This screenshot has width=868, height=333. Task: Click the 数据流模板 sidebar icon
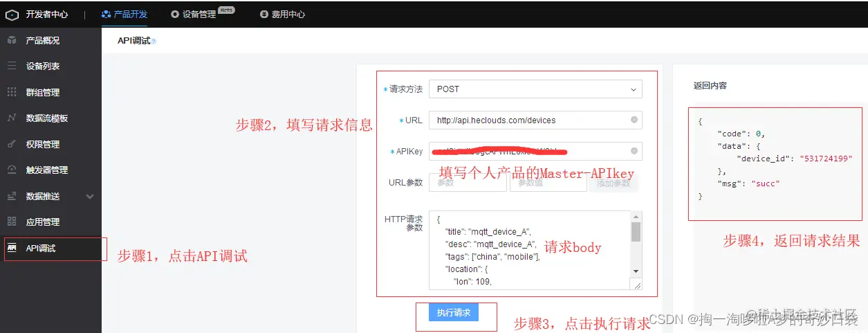12,118
